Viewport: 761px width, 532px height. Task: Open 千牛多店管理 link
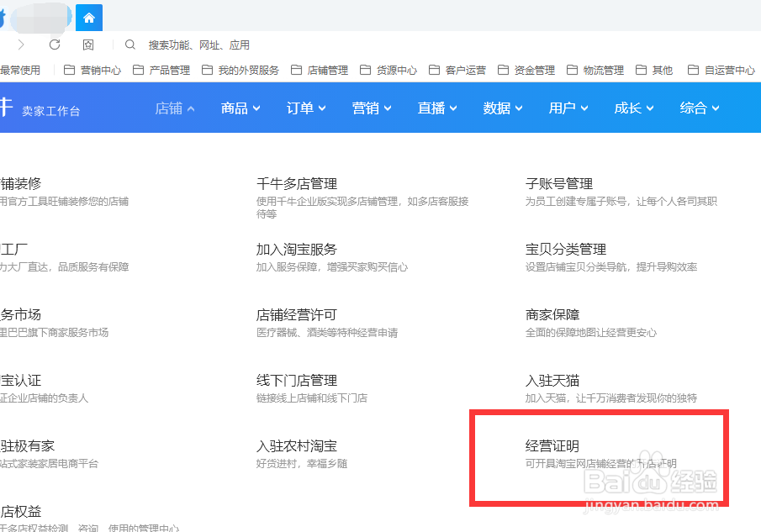(x=297, y=184)
